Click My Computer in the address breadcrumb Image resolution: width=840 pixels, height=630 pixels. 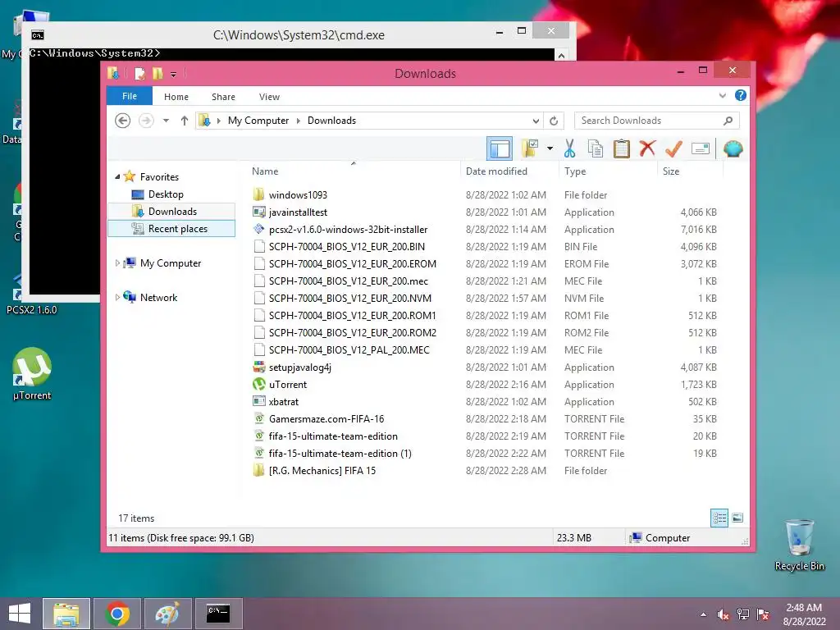pyautogui.click(x=258, y=121)
